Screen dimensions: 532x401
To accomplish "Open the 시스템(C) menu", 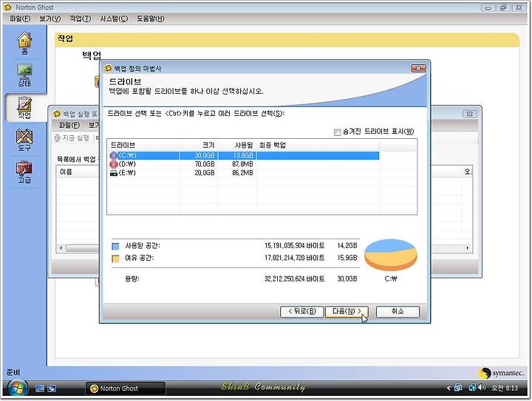I will pos(114,18).
